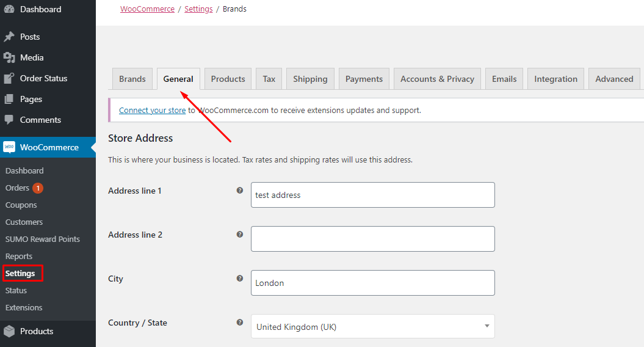Switch to the Brands tab
This screenshot has width=644, height=347.
tap(132, 79)
